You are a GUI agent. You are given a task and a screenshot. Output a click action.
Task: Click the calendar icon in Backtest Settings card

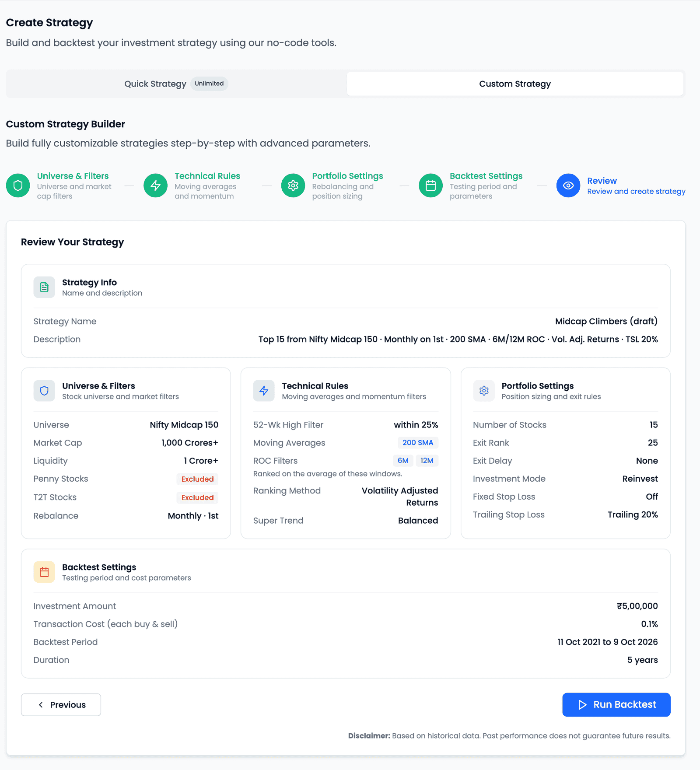pos(44,572)
